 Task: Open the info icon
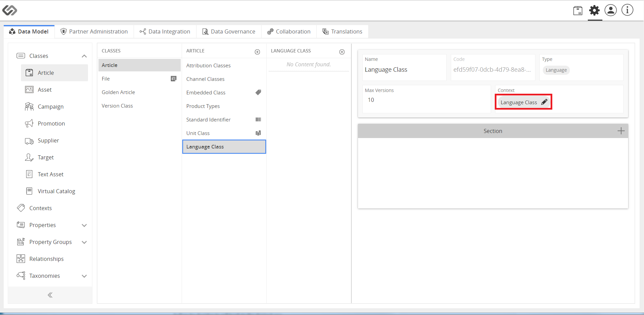coord(627,10)
